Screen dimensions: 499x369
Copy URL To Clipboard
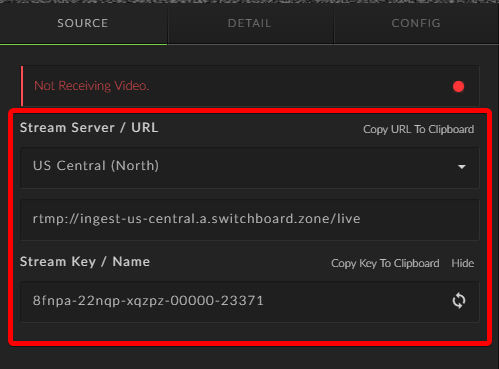[x=418, y=129]
